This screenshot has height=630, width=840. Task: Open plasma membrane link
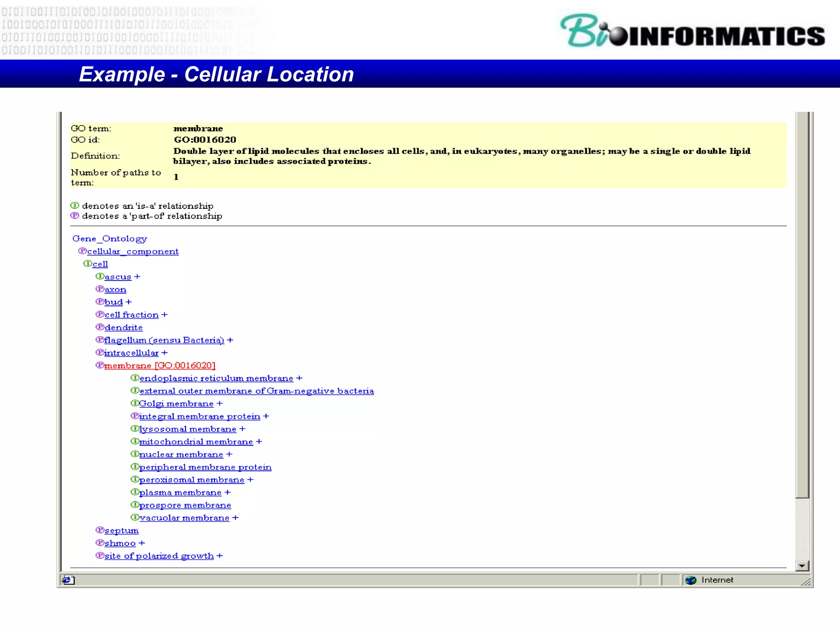click(x=180, y=493)
